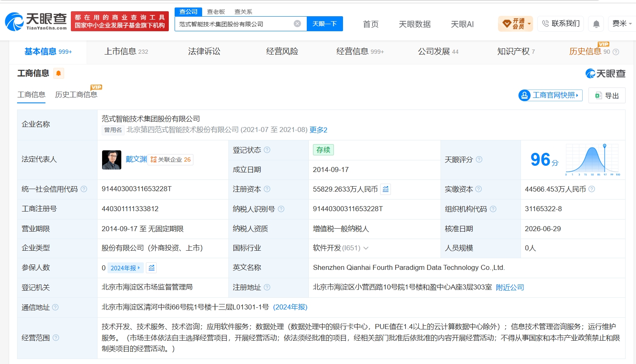Show 注册资本 help tooltip
This screenshot has height=364, width=636.
click(x=267, y=189)
